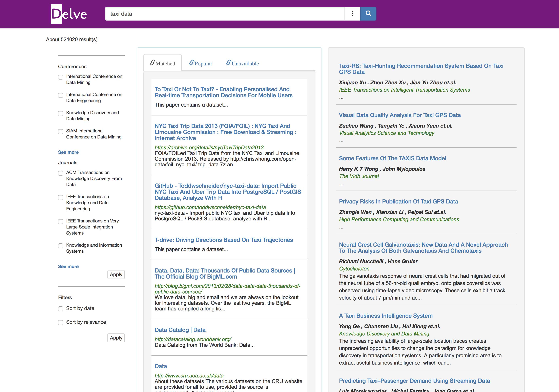
Task: Click Visual Analytics Science and Technology venue
Action: click(x=387, y=133)
